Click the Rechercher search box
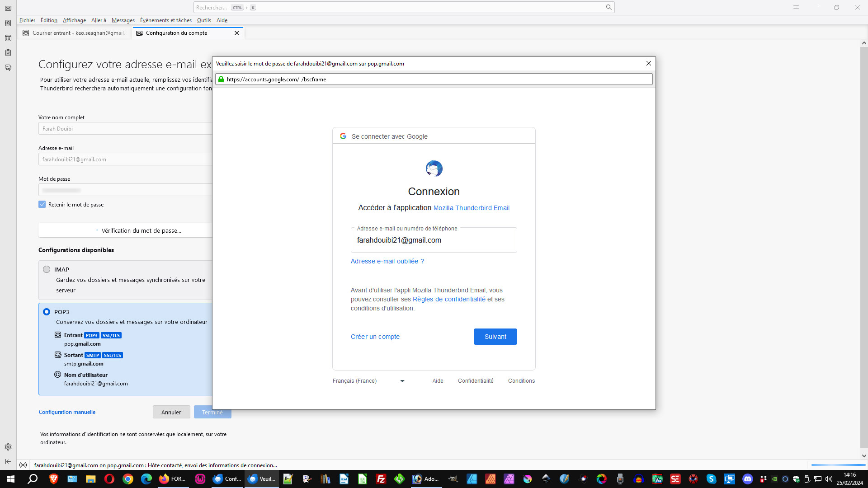Viewport: 868px width, 488px height. pos(404,7)
